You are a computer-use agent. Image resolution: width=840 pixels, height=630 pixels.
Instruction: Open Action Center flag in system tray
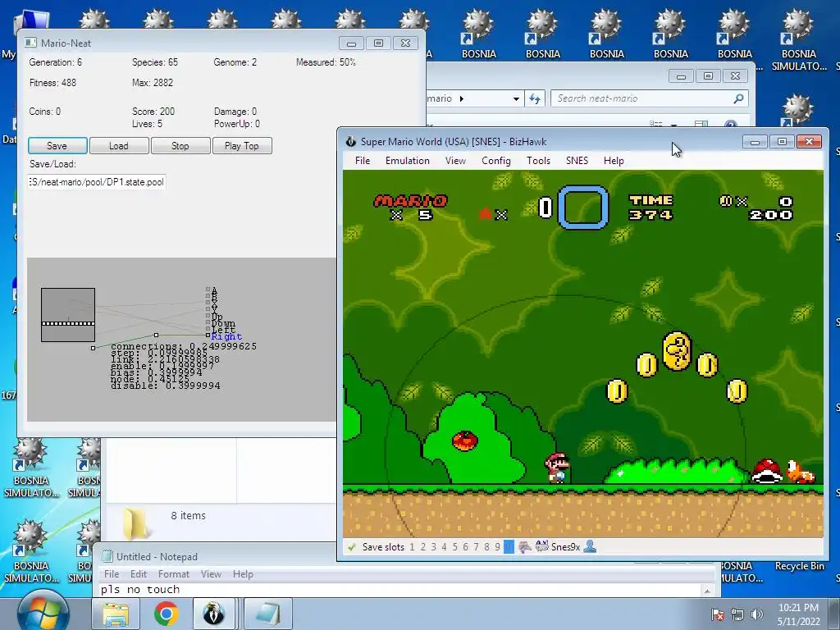[718, 614]
